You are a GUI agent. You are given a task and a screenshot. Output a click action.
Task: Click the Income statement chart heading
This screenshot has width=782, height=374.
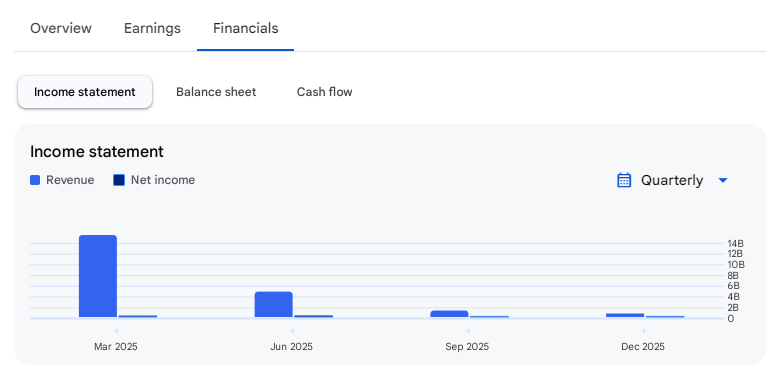(x=97, y=152)
